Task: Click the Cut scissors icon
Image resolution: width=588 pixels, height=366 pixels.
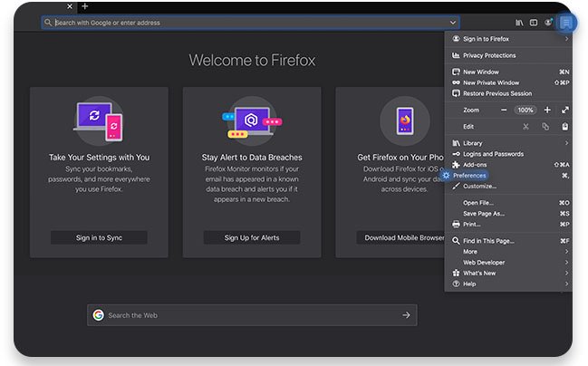Action: click(525, 127)
